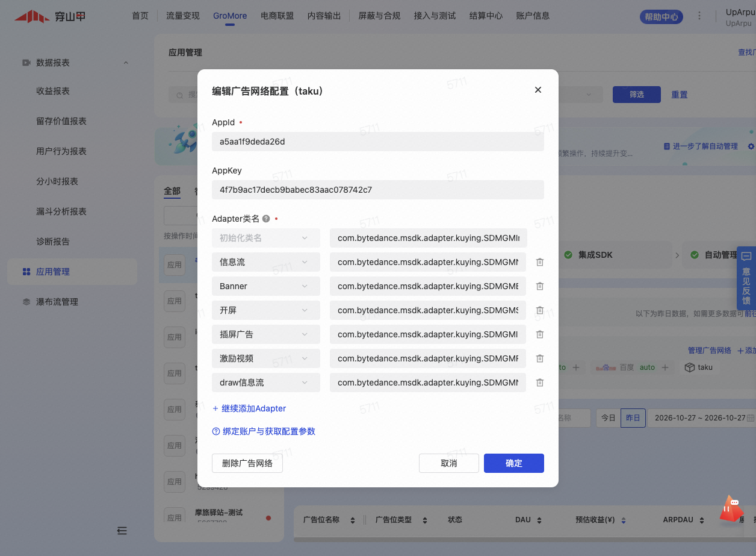Sort by DAU column arrows

point(539,520)
